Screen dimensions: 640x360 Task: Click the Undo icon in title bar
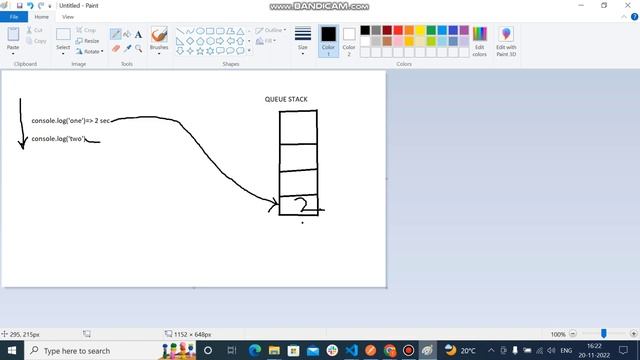tap(30, 6)
